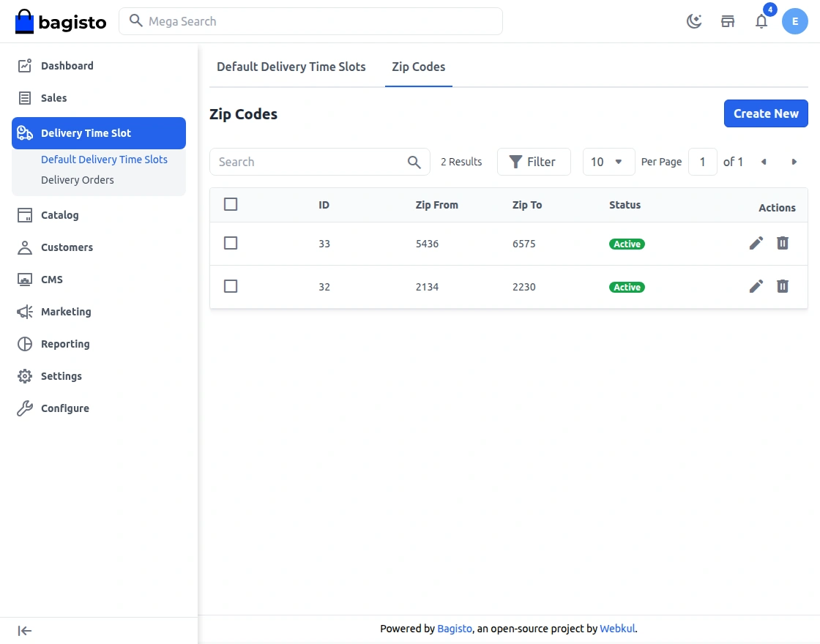Toggle dark mode moon icon
Screen dimensions: 820x644
click(694, 21)
